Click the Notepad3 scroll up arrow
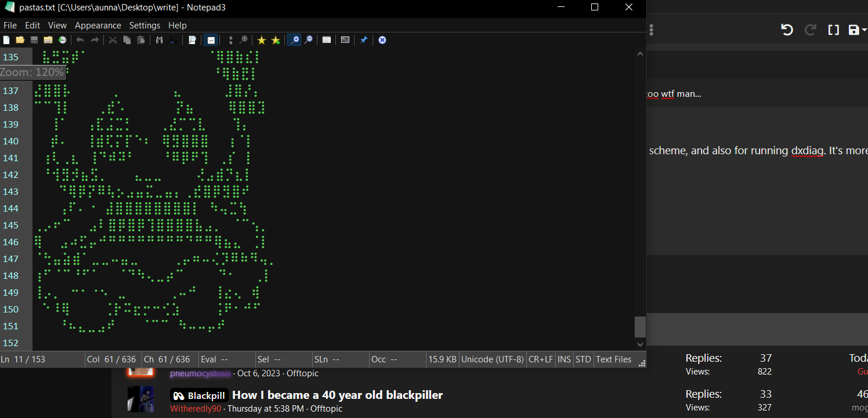Viewport: 868px width, 418px height. (640, 54)
